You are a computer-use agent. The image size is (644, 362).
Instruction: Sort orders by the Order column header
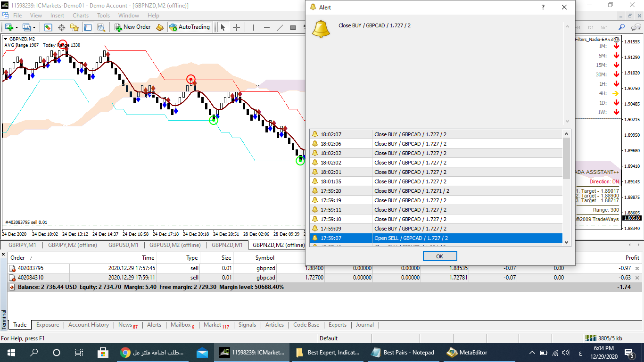tap(39, 258)
